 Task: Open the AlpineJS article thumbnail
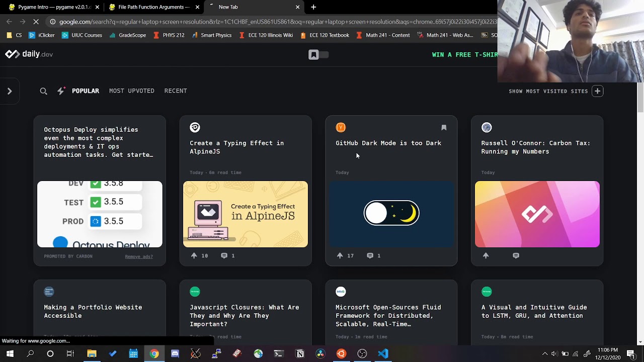(246, 214)
